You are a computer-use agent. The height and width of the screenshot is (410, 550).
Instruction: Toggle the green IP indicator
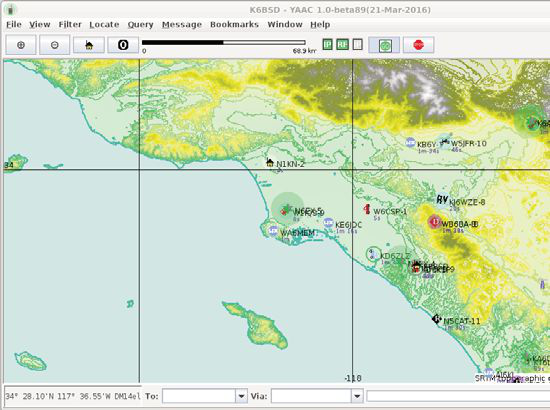point(327,45)
